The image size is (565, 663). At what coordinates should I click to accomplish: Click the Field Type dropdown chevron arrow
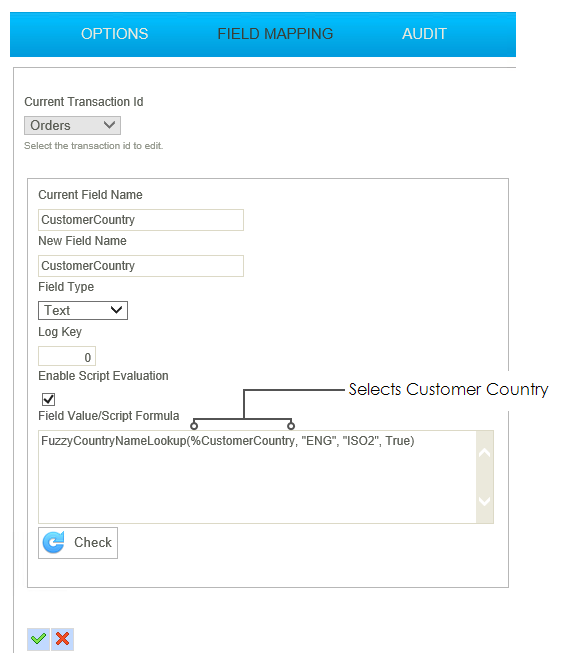pyautogui.click(x=116, y=310)
